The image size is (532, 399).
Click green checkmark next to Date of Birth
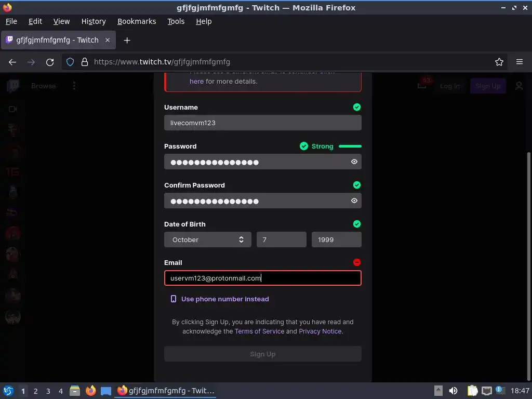[x=357, y=224]
